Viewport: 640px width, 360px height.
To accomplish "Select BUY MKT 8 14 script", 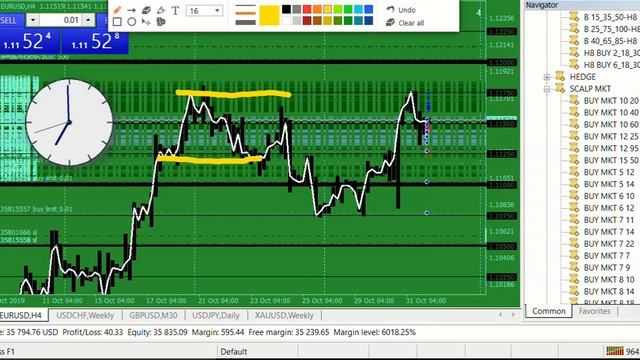I will pyautogui.click(x=609, y=291).
